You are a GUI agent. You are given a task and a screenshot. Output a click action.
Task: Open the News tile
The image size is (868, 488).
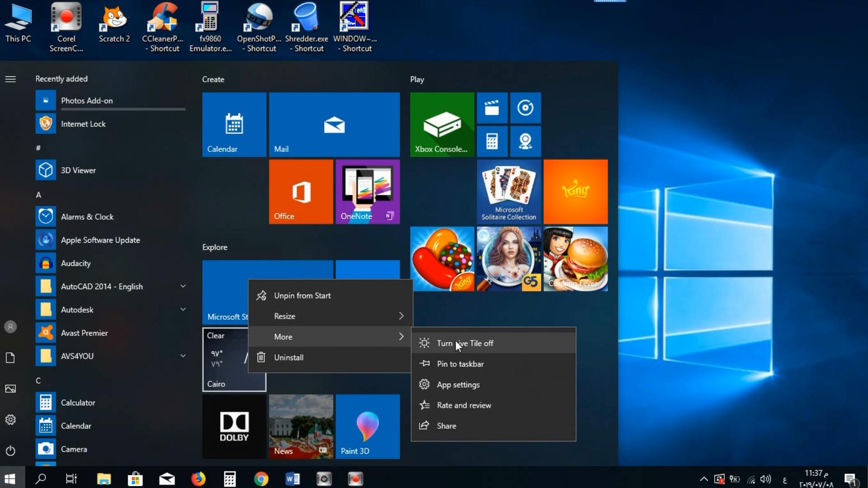pyautogui.click(x=301, y=427)
